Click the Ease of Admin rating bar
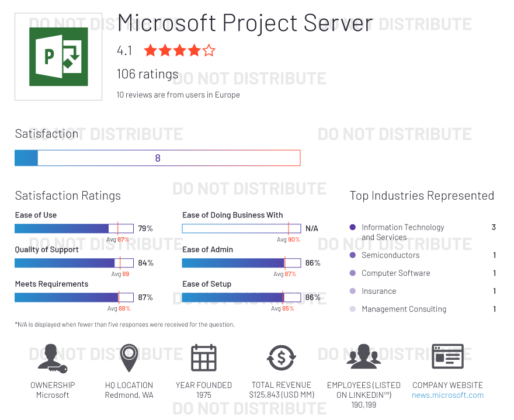 tap(241, 263)
